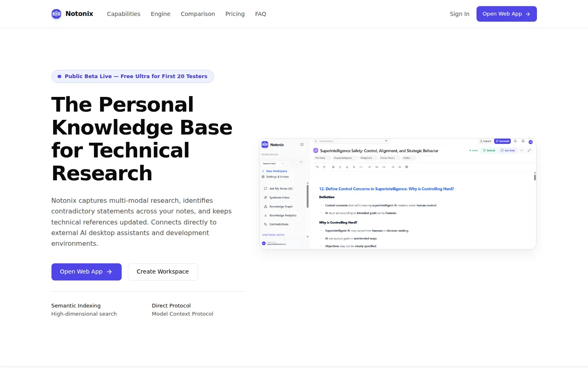
Task: Click the Generate button in the preview
Action: click(x=502, y=141)
